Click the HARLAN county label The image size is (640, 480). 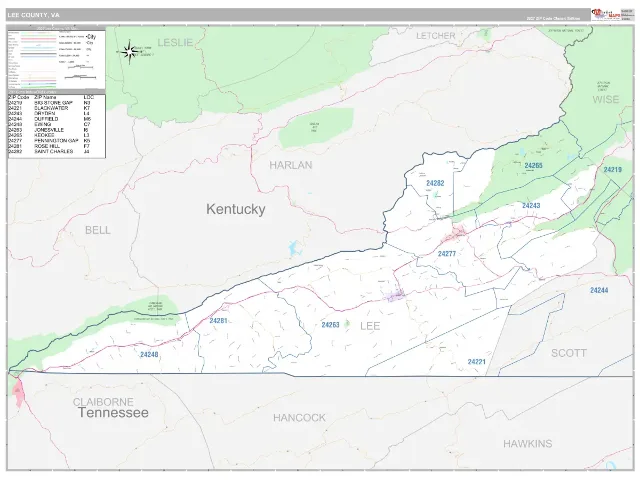[x=291, y=165]
